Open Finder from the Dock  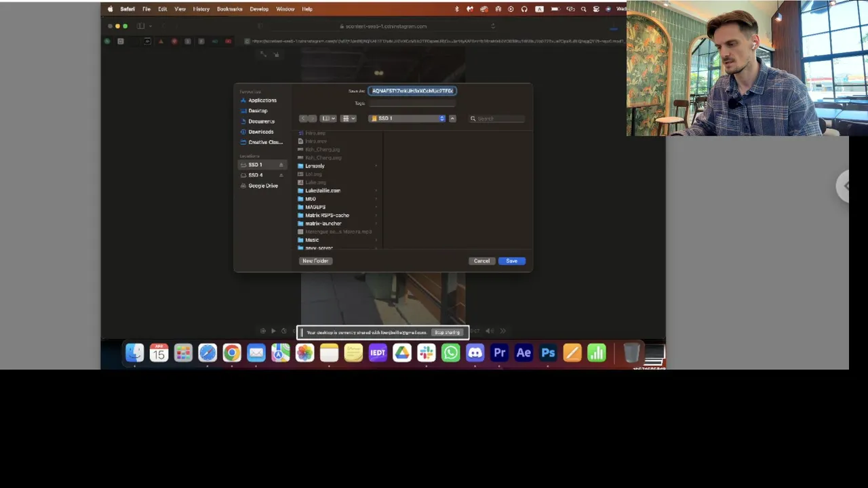tap(134, 352)
